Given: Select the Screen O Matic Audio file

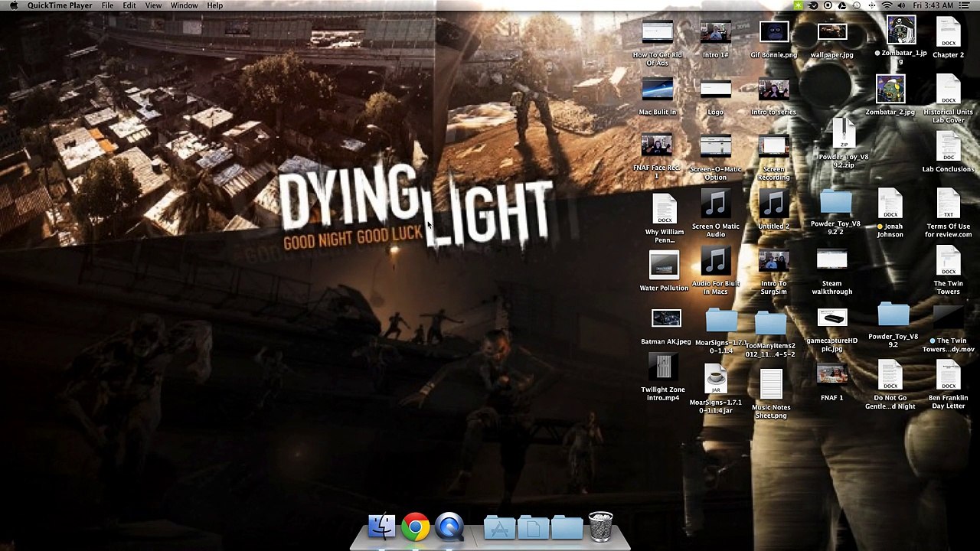Looking at the screenshot, I should pyautogui.click(x=715, y=204).
